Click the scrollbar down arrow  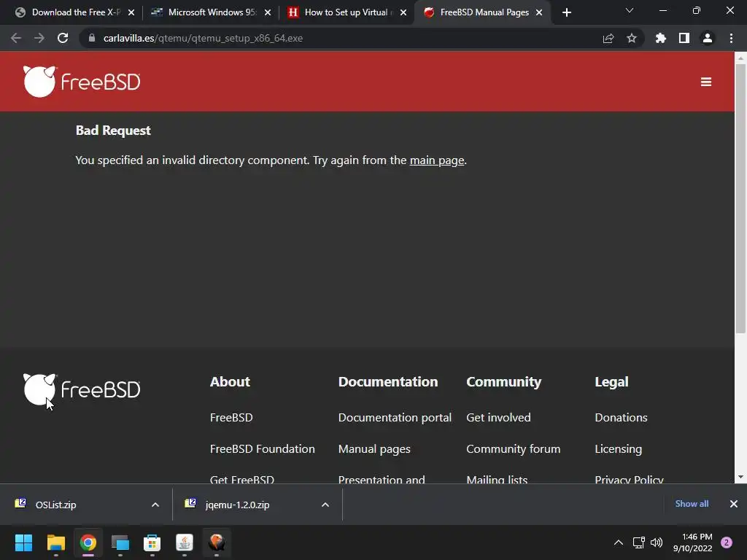click(x=740, y=477)
